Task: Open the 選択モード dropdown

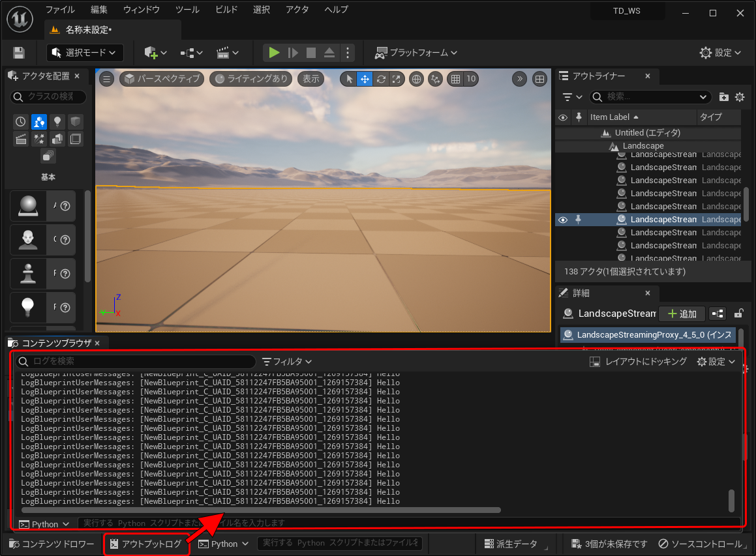Action: pyautogui.click(x=85, y=53)
